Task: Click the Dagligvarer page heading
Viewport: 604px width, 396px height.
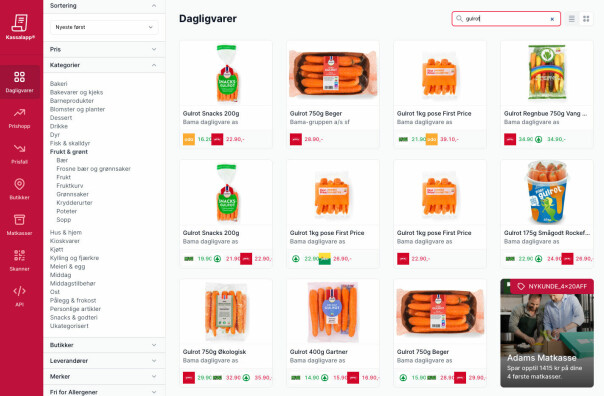Action: (208, 18)
